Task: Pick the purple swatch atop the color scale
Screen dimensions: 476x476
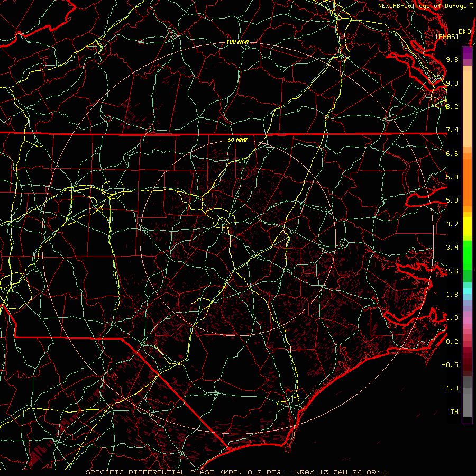Action: coord(467,53)
